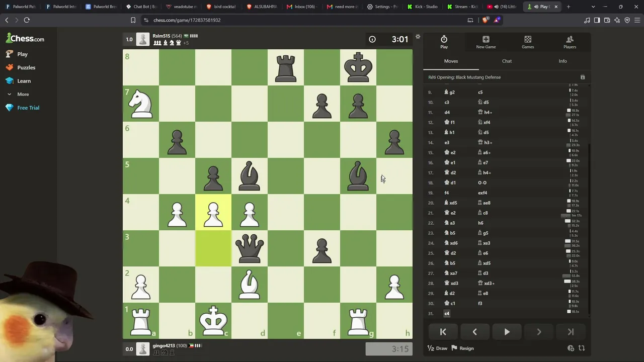Open a new browser tab
The height and width of the screenshot is (362, 644).
[569, 7]
